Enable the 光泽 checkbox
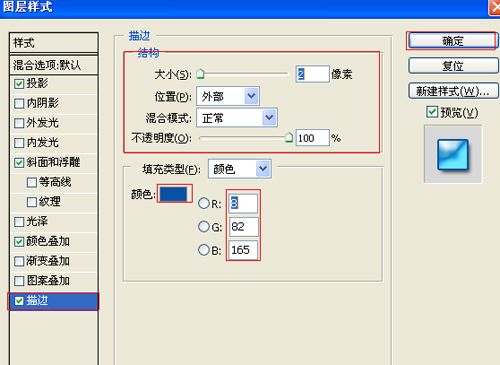The width and height of the screenshot is (500, 365). 19,221
